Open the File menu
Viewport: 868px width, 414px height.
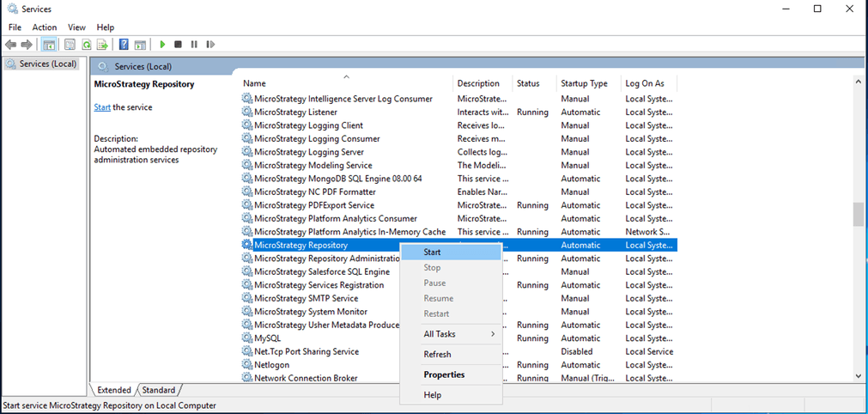coord(15,27)
